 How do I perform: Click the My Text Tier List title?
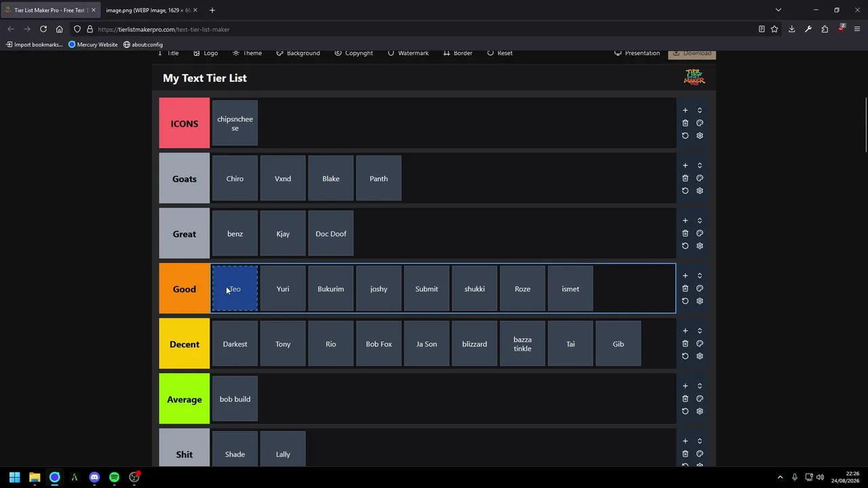tap(205, 78)
